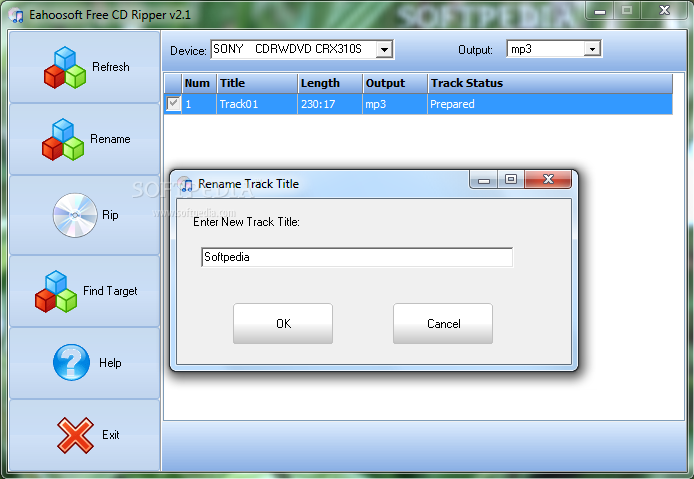Click the Exit label text
Screen dimensions: 694x479
point(111,435)
